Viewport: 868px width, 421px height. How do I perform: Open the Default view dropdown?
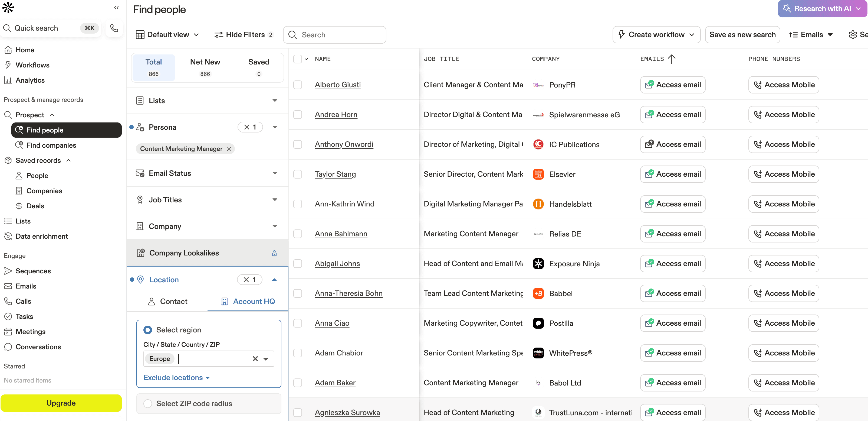(167, 34)
